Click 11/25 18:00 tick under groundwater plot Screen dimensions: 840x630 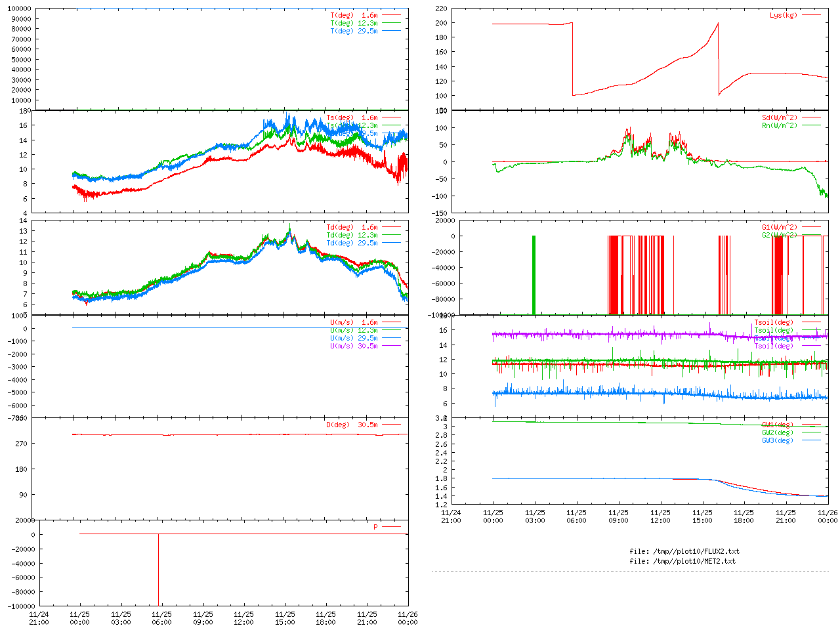point(744,516)
